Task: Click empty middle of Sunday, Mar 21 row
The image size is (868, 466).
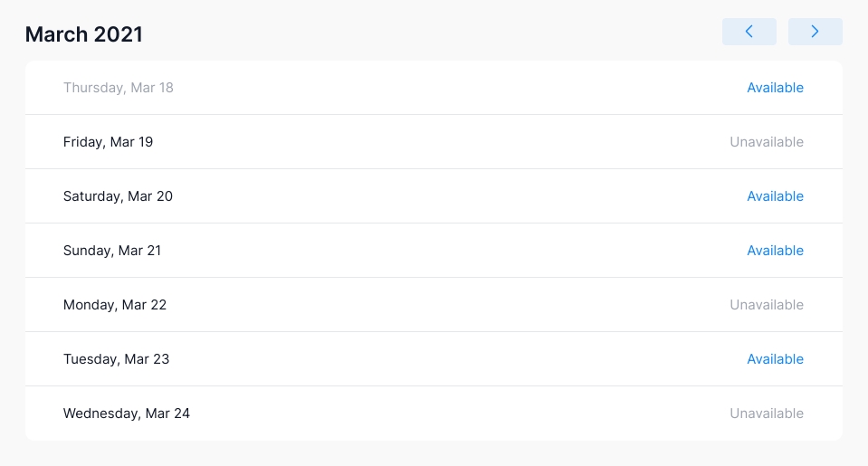Action: click(x=434, y=251)
